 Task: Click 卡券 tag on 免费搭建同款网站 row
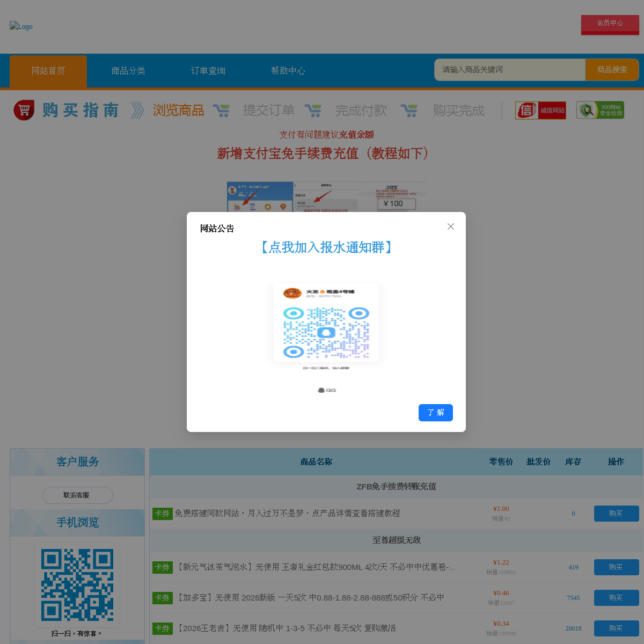click(163, 514)
